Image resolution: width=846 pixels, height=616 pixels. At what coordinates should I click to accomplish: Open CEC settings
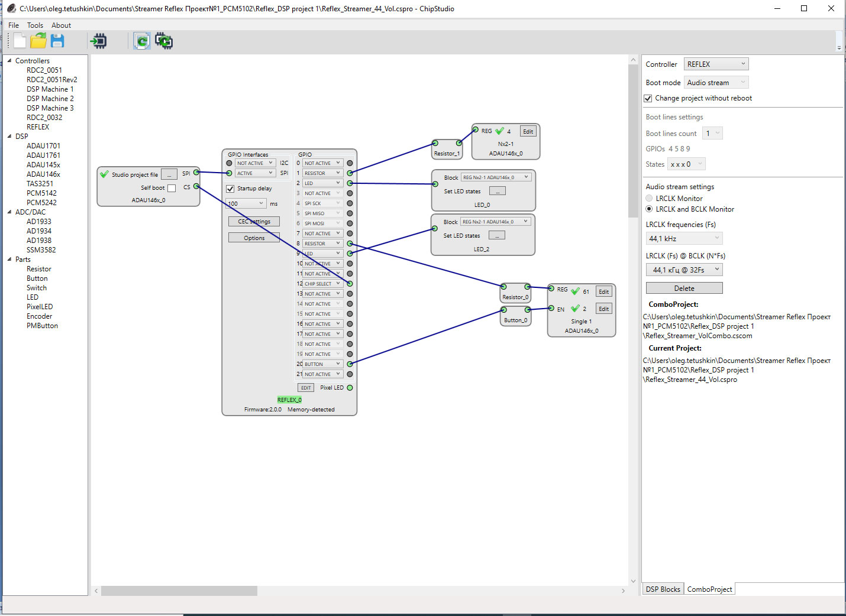tap(254, 221)
